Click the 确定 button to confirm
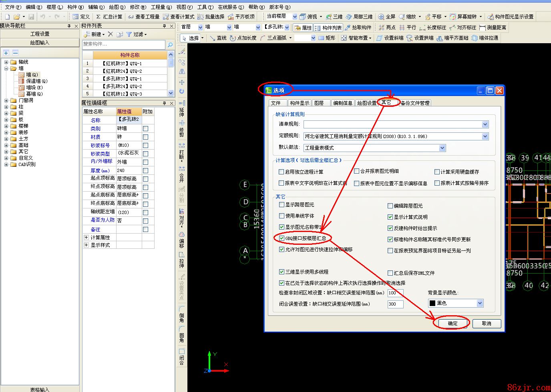551x392 pixels. coord(452,323)
